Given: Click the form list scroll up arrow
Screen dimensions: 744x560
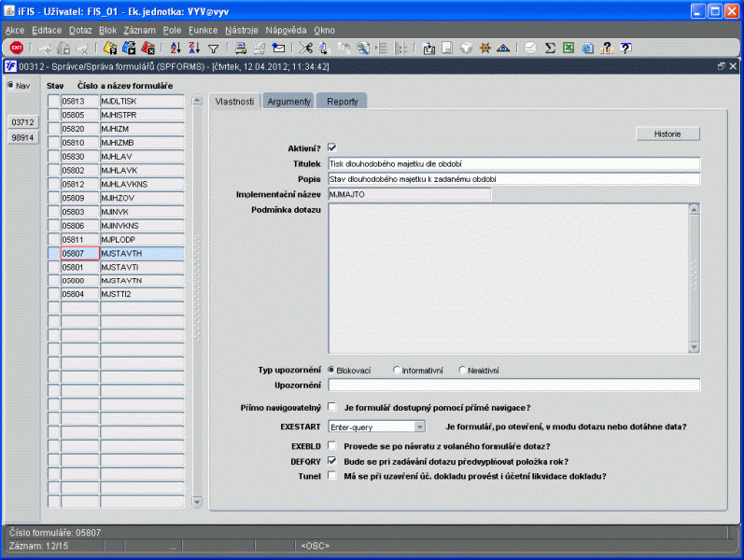Looking at the screenshot, I should (x=197, y=100).
